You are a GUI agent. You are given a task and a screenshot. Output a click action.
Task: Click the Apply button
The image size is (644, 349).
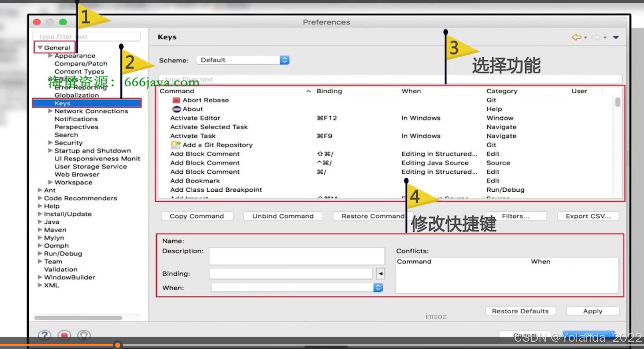point(593,311)
